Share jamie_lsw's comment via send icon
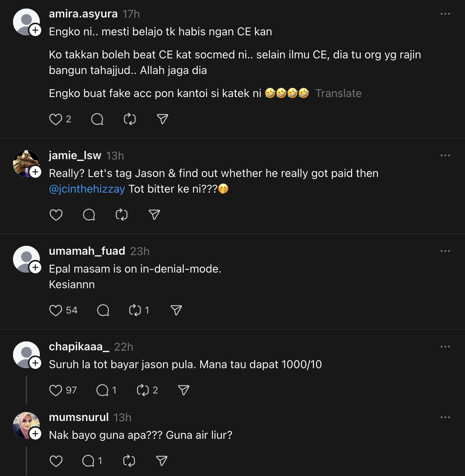This screenshot has width=465, height=476. point(154,215)
